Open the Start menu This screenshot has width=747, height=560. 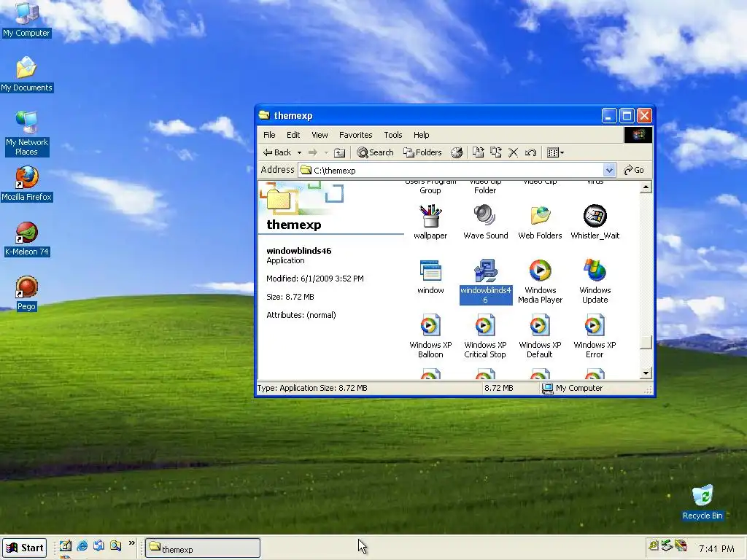(24, 548)
